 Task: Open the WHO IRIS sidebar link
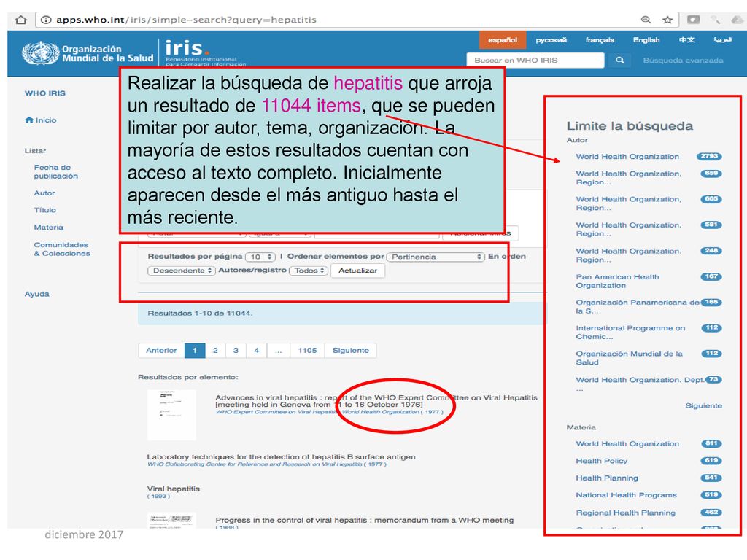pos(45,93)
